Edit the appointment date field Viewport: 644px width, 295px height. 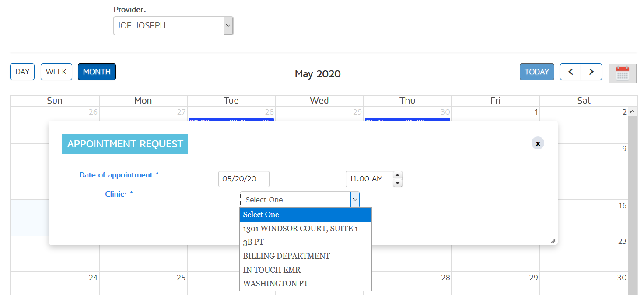click(244, 179)
